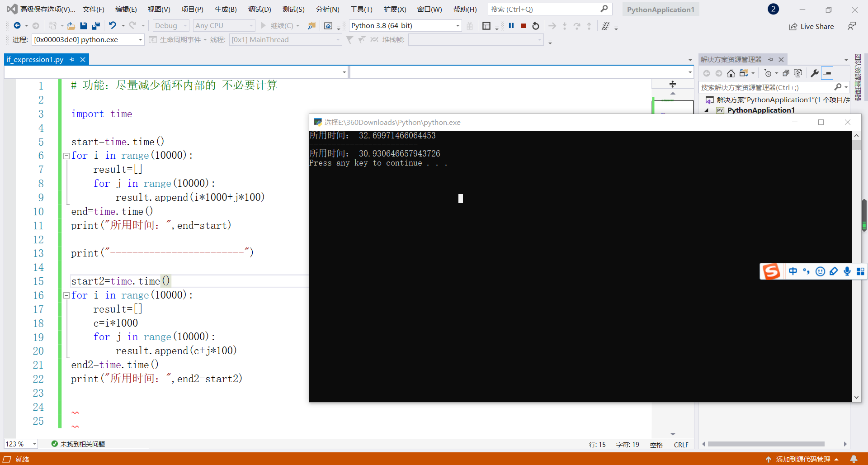Open properties with the wrench icon
Image resolution: width=868 pixels, height=465 pixels.
coord(815,73)
